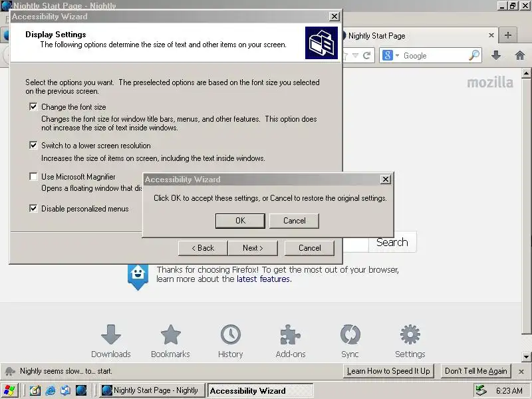
Task: Click the Firefox mascot snippet icon
Action: pos(138,276)
